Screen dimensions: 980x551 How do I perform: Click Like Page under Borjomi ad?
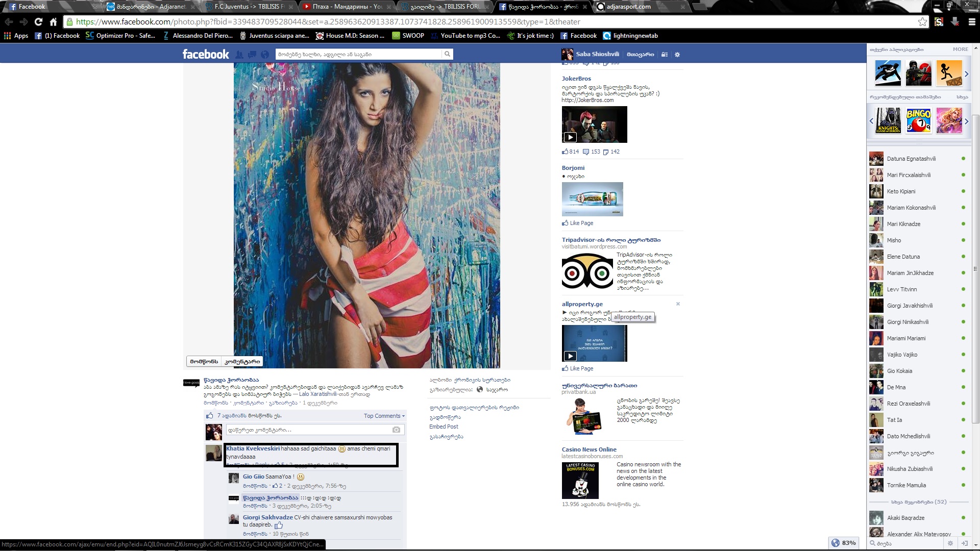click(x=581, y=223)
